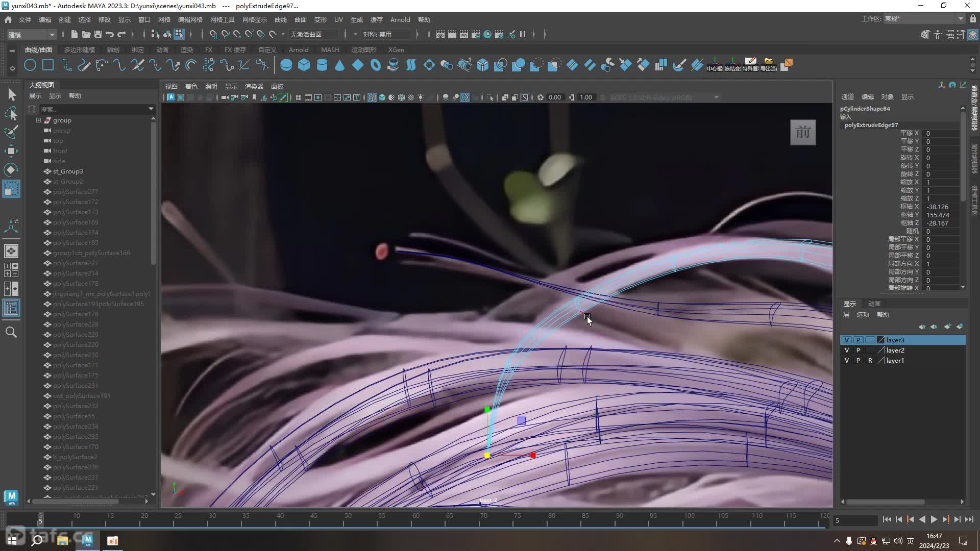Toggle the viewport grid display
Screen dimensions: 980x551
[299, 97]
